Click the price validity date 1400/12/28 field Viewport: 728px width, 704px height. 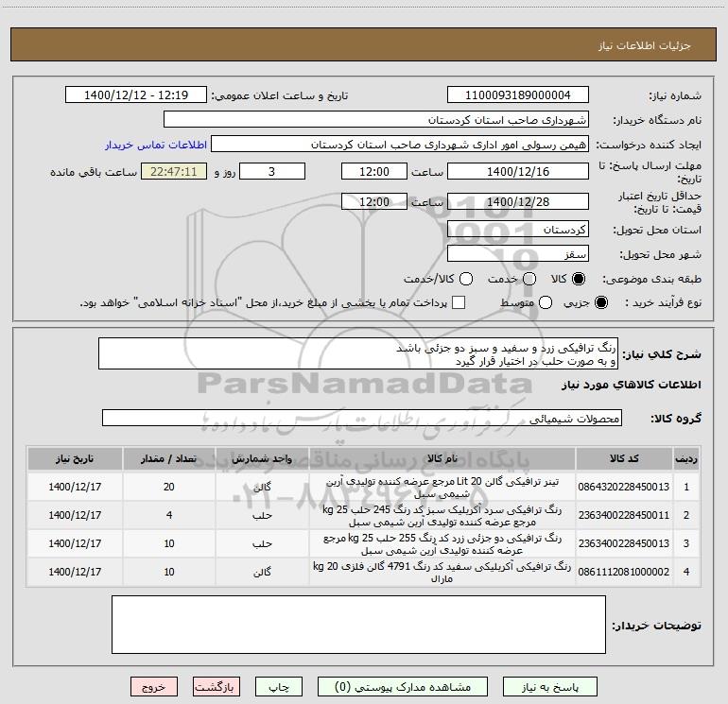[518, 201]
